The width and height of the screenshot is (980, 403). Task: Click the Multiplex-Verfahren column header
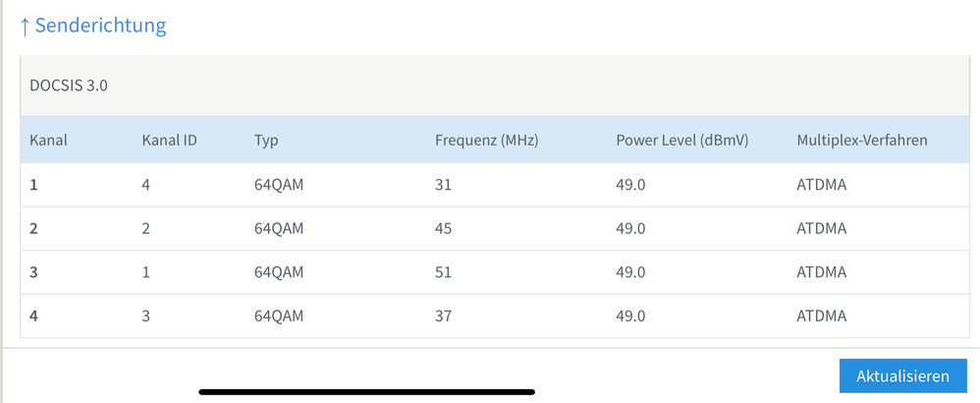[x=861, y=140]
